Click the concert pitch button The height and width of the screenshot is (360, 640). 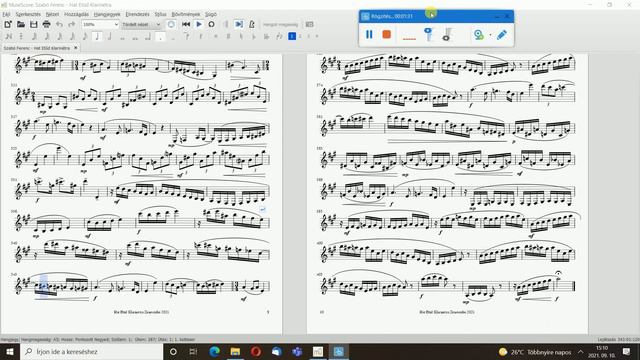[x=280, y=24]
